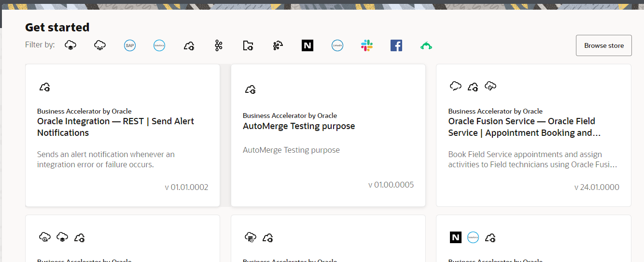This screenshot has height=262, width=644.
Task: Filter by the Kafka nodes icon
Action: click(x=219, y=45)
